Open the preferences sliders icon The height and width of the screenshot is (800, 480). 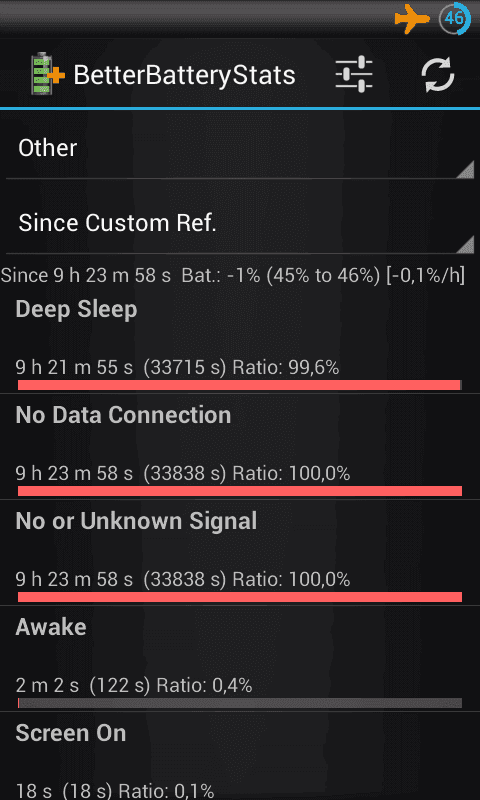pyautogui.click(x=354, y=74)
